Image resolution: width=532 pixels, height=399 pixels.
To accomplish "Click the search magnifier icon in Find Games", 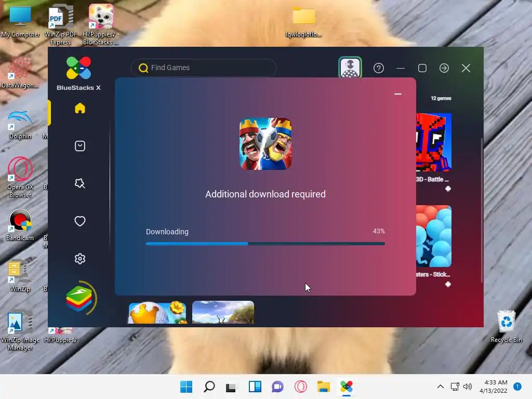I will click(x=143, y=68).
